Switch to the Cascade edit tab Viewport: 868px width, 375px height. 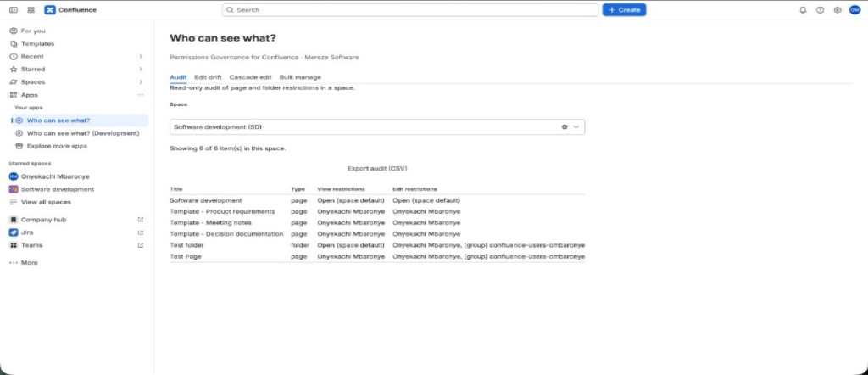click(251, 77)
